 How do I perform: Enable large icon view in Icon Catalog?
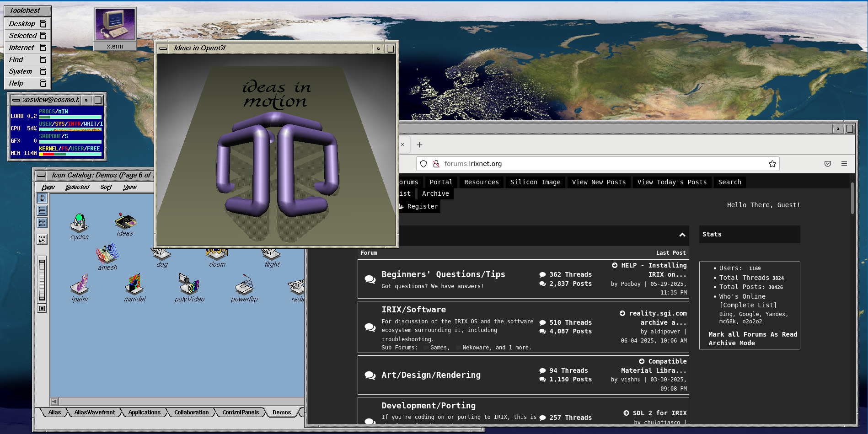(x=42, y=198)
